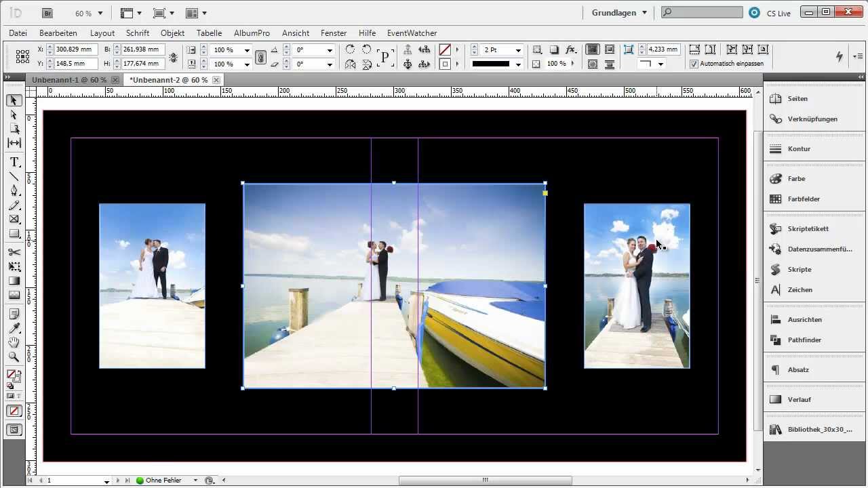Select the Hand tool

(x=14, y=342)
